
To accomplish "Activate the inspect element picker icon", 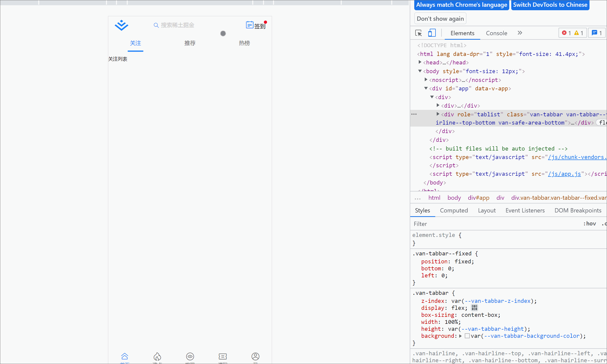I will coord(418,33).
